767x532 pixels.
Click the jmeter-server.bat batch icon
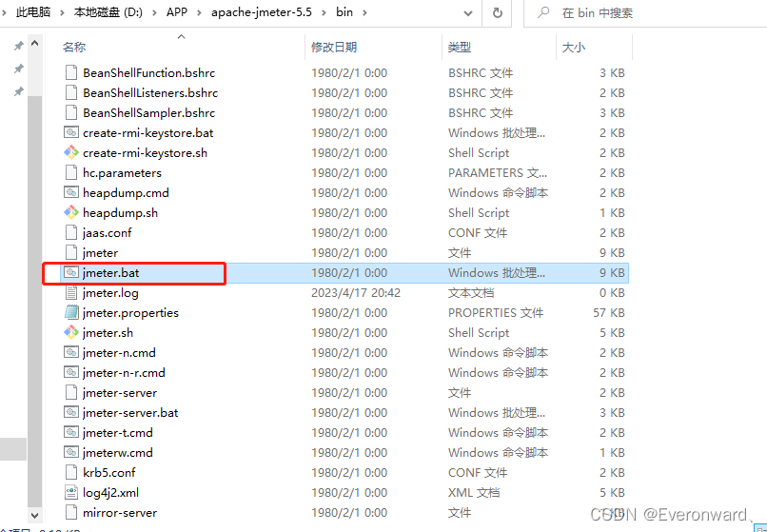coord(71,413)
